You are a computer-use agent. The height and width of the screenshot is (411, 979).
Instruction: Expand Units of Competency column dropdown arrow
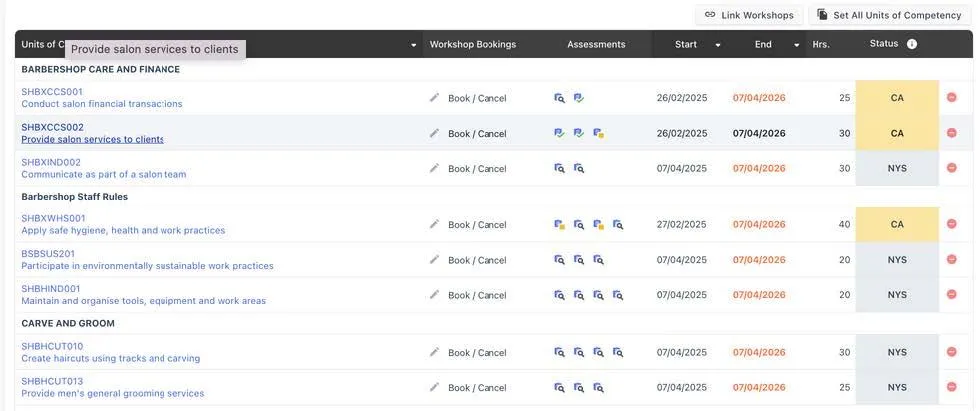click(x=414, y=45)
